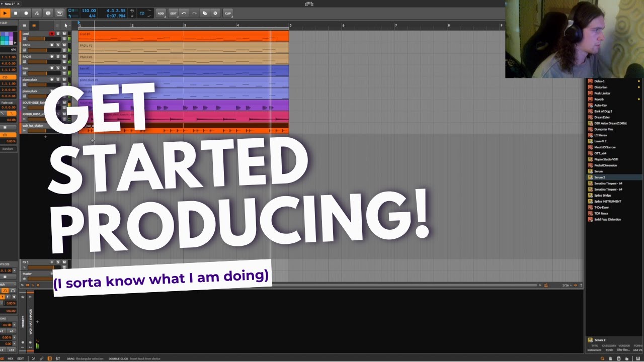Disarm record on the Lead track
Image resolution: width=644 pixels, height=362 pixels.
tap(51, 34)
